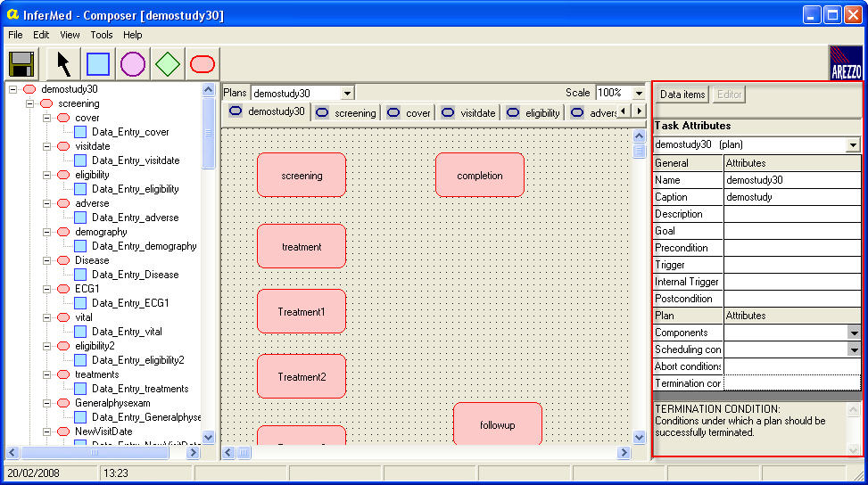The width and height of the screenshot is (868, 485).
Task: Collapse the visitdate tree node
Action: (47, 146)
